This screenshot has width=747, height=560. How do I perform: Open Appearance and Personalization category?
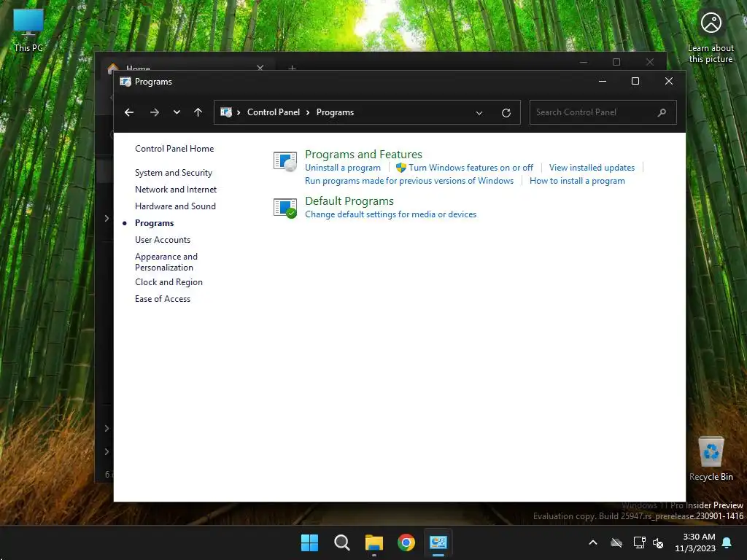(166, 262)
